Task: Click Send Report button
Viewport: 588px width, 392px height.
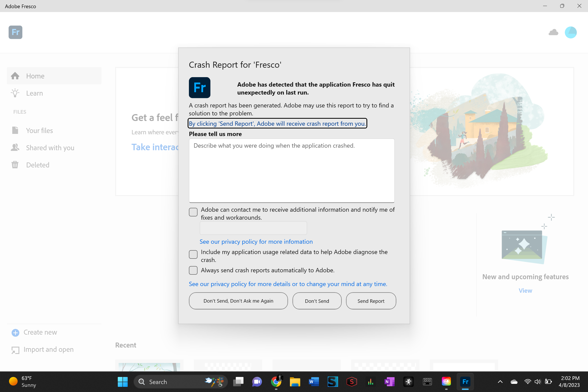Action: 371,301
